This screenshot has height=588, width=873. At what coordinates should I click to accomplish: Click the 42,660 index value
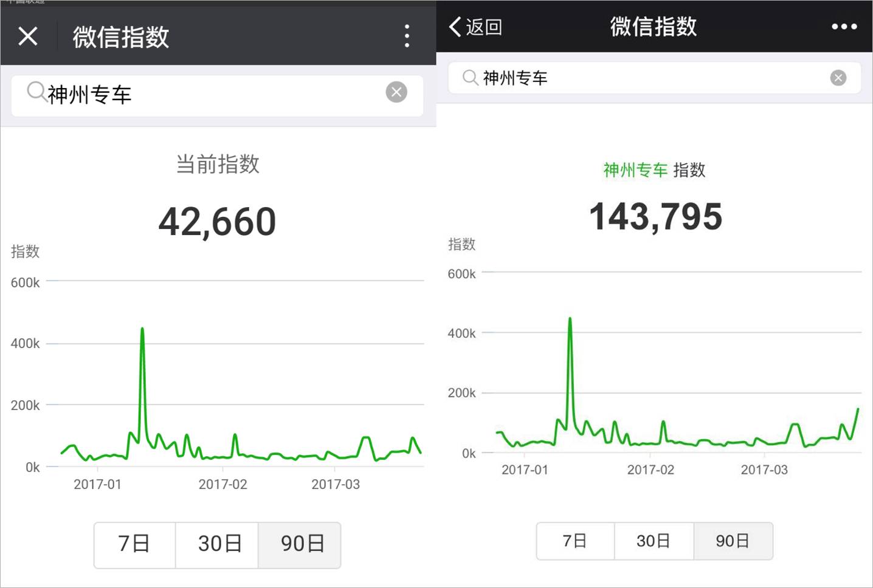[x=217, y=222]
